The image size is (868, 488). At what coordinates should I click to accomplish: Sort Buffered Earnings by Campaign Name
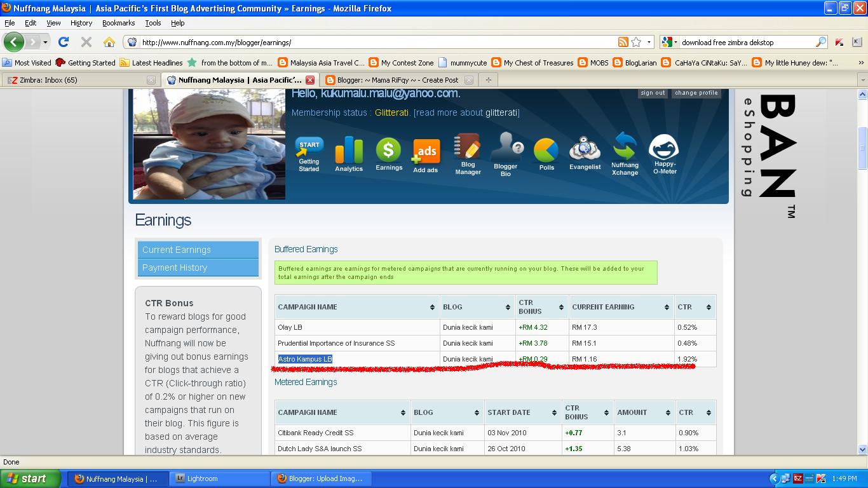coord(357,307)
